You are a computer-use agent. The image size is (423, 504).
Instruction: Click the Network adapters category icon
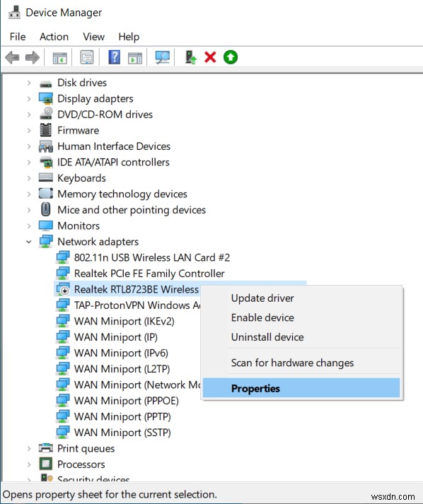46,241
